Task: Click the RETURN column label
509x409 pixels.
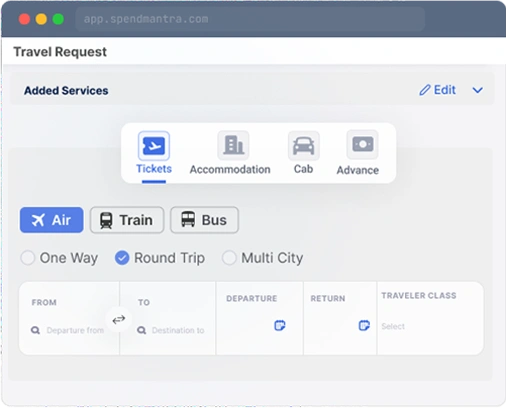Action: pyautogui.click(x=328, y=299)
